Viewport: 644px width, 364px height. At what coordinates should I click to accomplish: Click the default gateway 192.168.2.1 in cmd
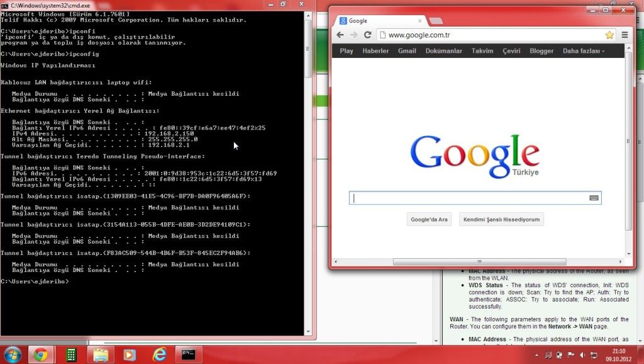[169, 145]
